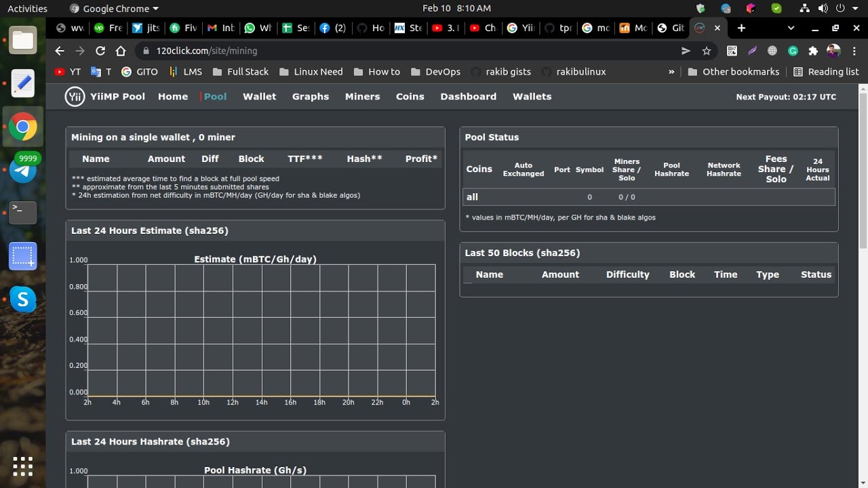The width and height of the screenshot is (868, 488).
Task: Reload the current page
Action: pos(100,51)
